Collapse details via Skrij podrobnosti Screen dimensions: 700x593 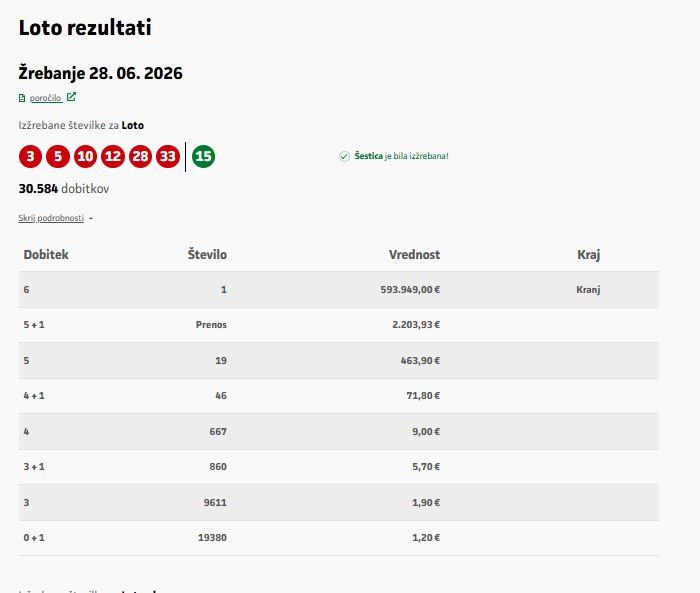[51, 218]
